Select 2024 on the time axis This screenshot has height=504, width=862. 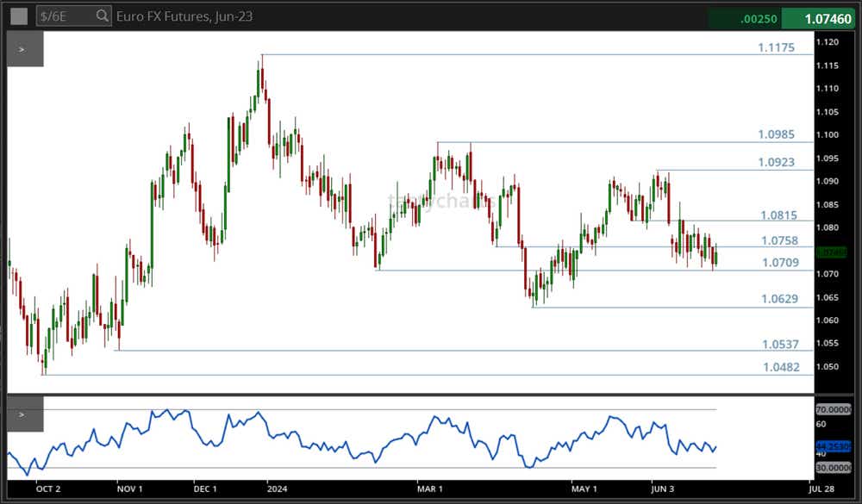[277, 488]
